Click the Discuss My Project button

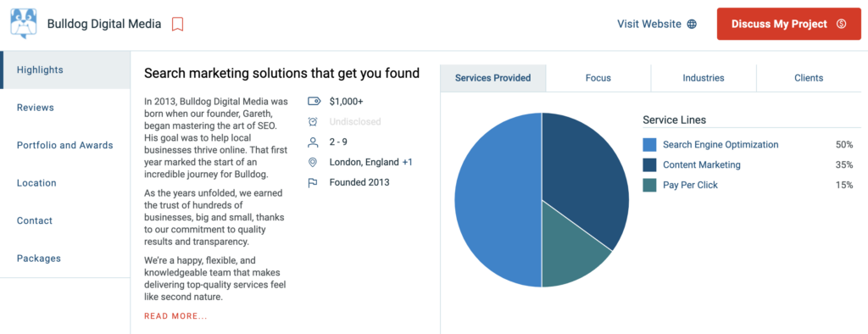pyautogui.click(x=789, y=24)
